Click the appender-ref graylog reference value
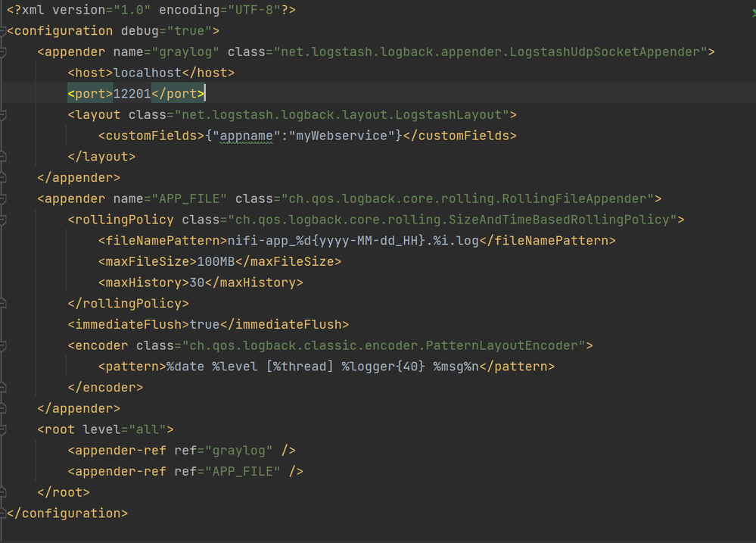Viewport: 756px width, 543px height. tap(238, 451)
